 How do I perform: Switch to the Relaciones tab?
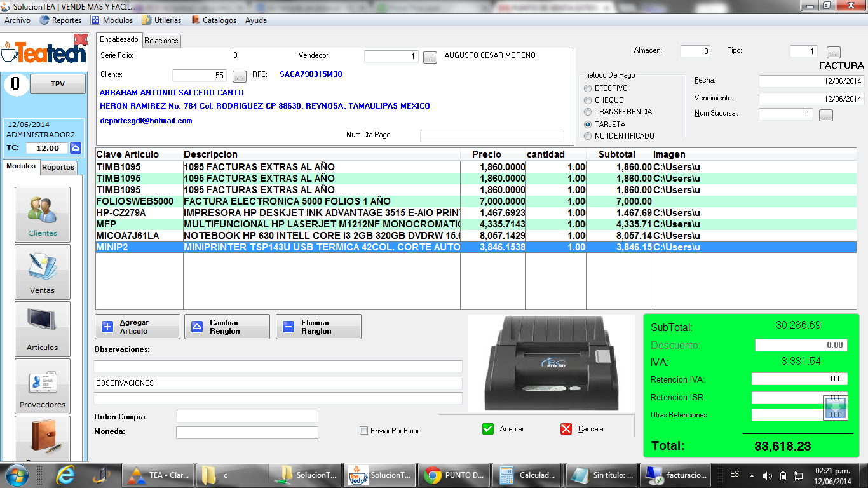[161, 39]
